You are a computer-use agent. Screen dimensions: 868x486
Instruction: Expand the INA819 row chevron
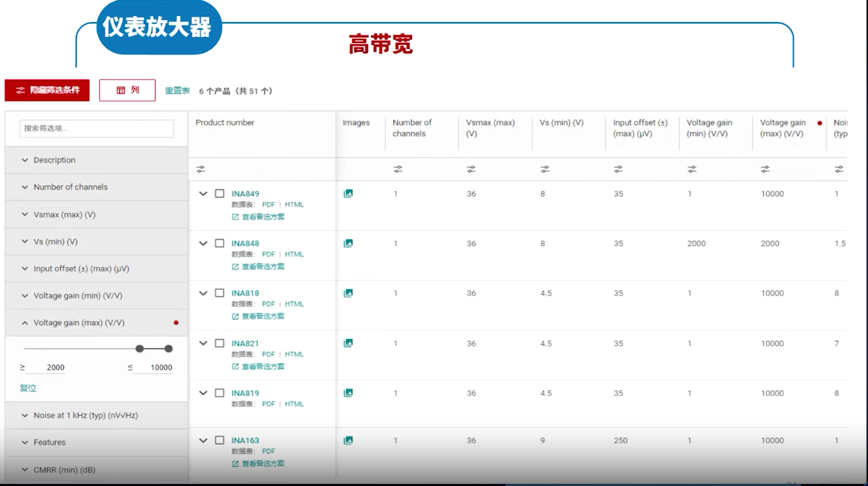point(203,393)
